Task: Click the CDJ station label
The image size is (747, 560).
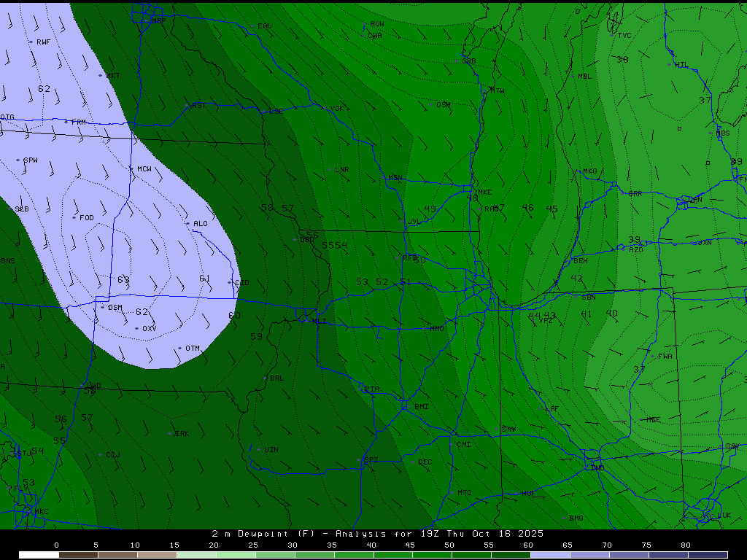Action: [x=113, y=455]
